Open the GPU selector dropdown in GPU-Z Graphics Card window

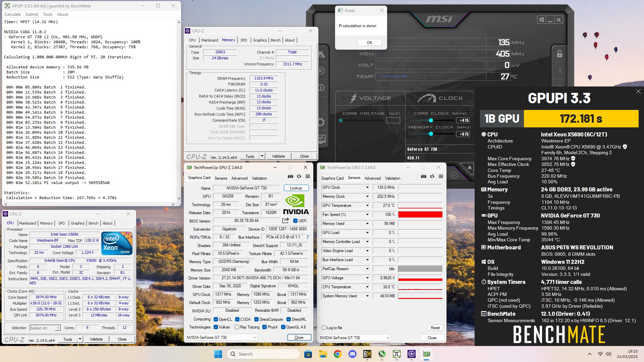[222, 338]
